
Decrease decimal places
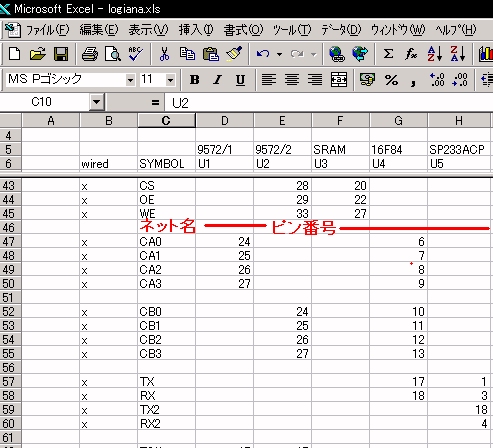click(x=460, y=80)
